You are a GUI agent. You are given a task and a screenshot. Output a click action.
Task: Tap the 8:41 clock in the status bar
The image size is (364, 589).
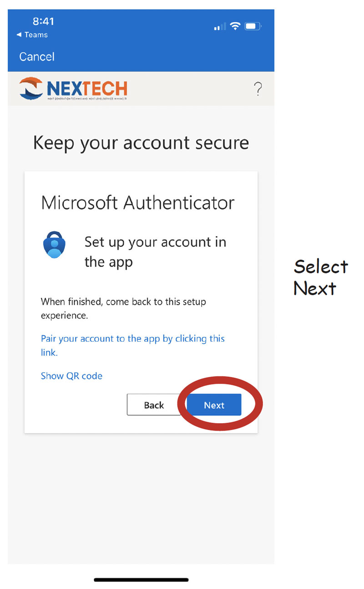click(43, 21)
